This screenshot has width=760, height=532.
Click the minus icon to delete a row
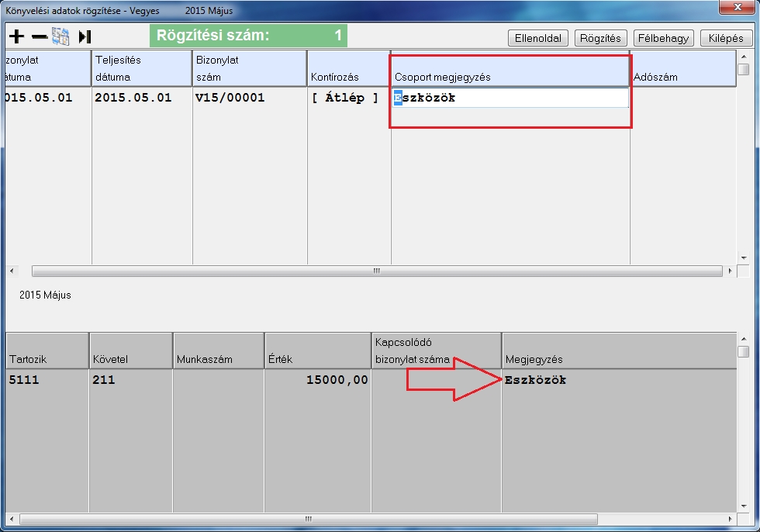(x=40, y=36)
